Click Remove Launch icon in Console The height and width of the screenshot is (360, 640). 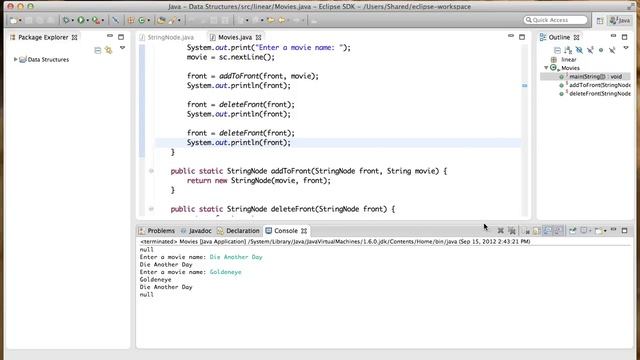pos(500,231)
